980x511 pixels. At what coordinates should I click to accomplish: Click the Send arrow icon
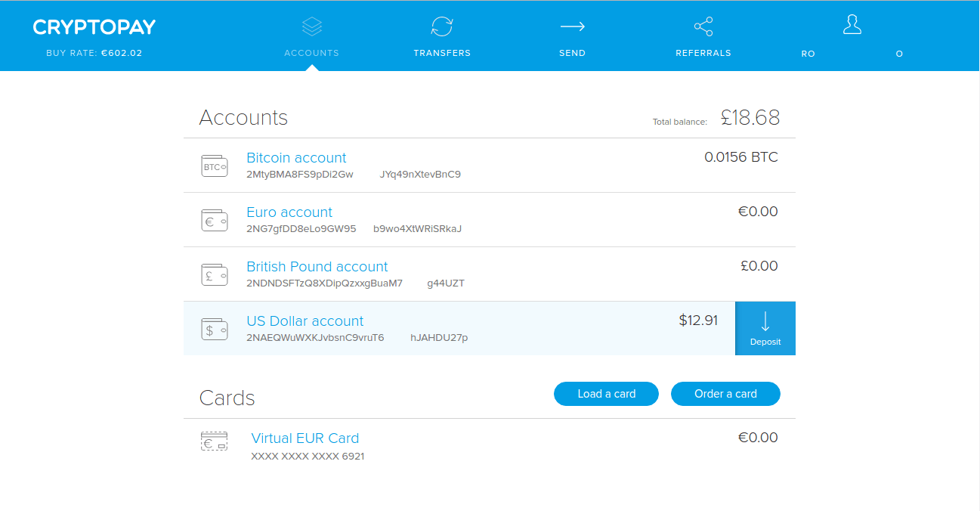pyautogui.click(x=572, y=26)
